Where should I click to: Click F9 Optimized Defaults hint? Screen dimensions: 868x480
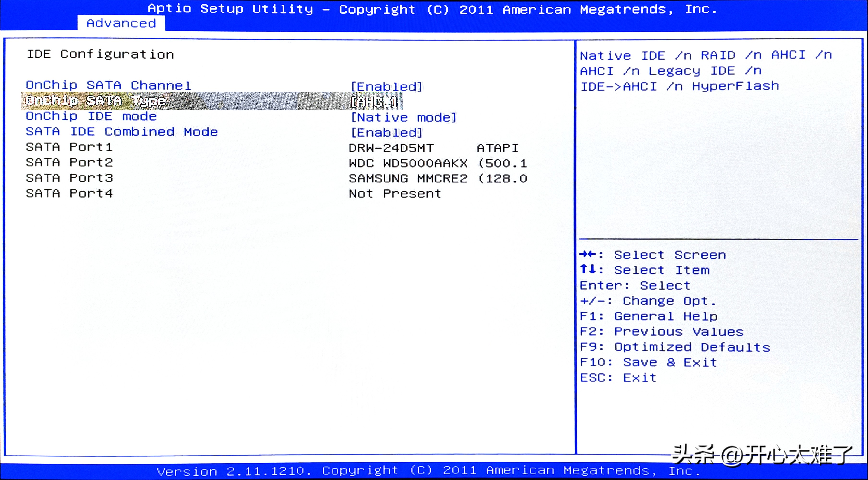675,347
